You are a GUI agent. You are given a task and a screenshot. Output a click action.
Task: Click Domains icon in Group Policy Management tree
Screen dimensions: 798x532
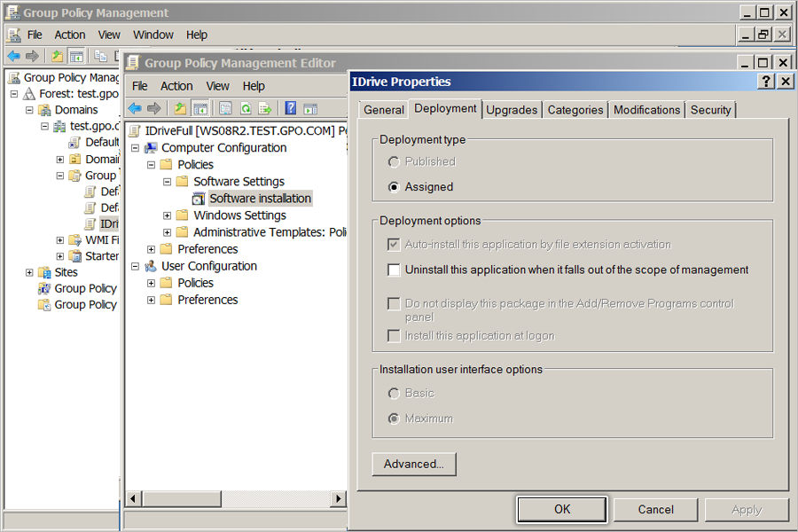45,110
